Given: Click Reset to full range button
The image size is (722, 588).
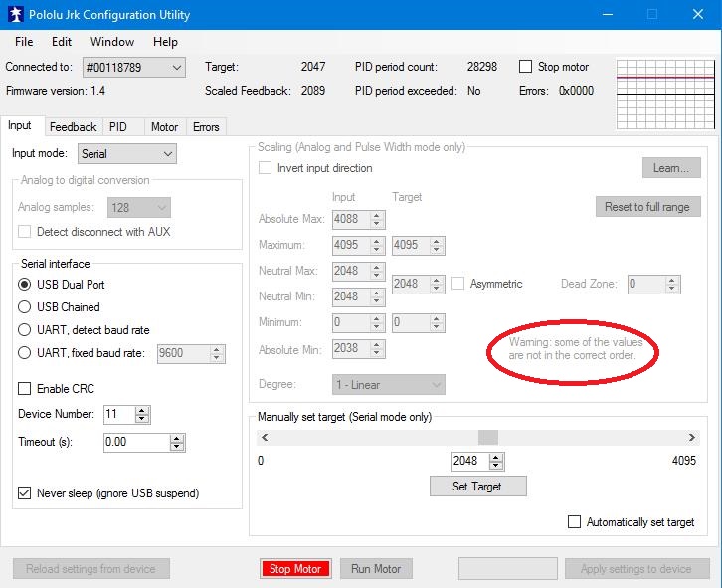Looking at the screenshot, I should (647, 206).
